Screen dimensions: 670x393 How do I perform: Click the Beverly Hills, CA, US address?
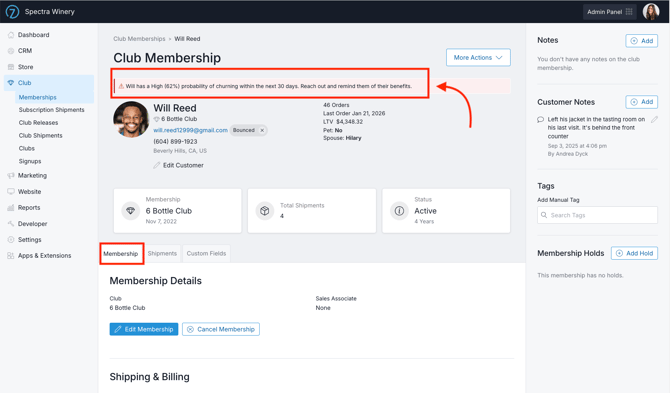[x=180, y=151]
